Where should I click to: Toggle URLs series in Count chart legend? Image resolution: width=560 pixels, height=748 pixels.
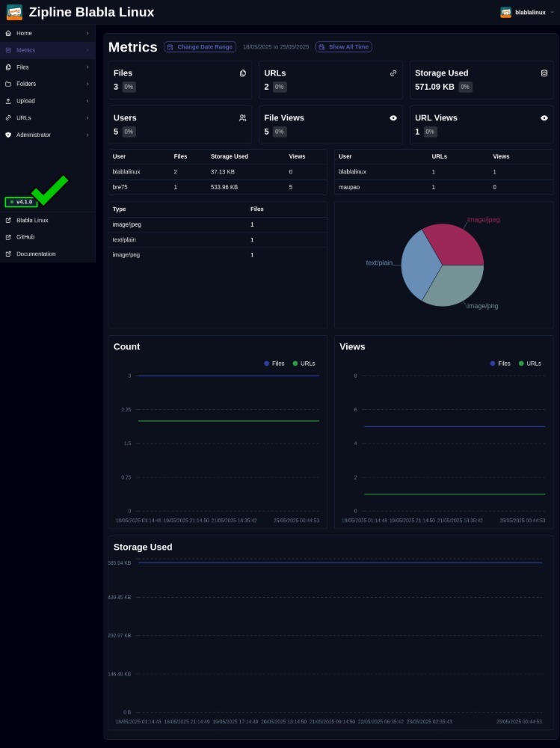304,364
